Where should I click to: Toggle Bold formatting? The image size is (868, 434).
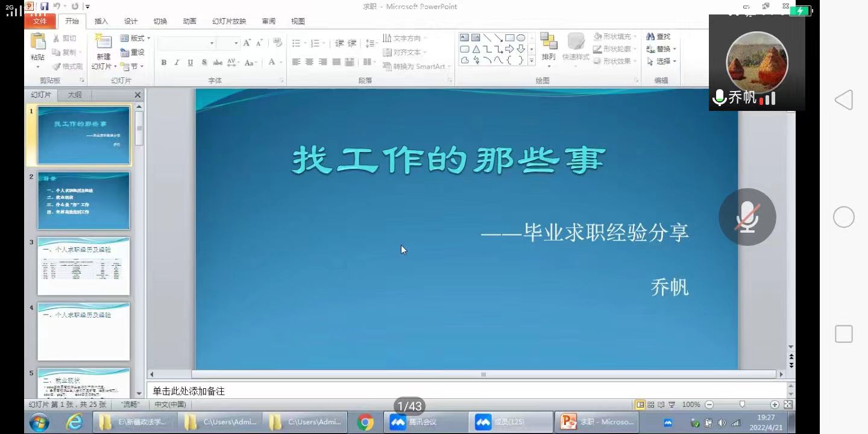click(163, 63)
